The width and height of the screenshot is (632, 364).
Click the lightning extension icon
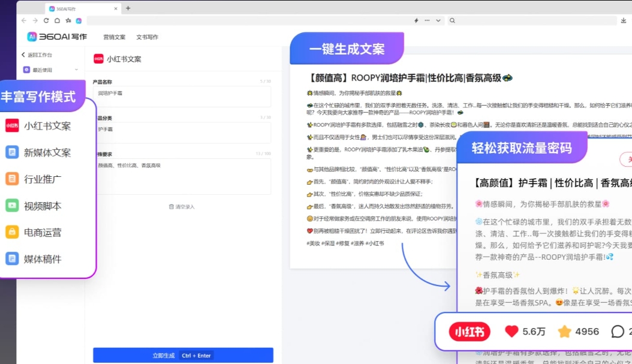pyautogui.click(x=416, y=20)
